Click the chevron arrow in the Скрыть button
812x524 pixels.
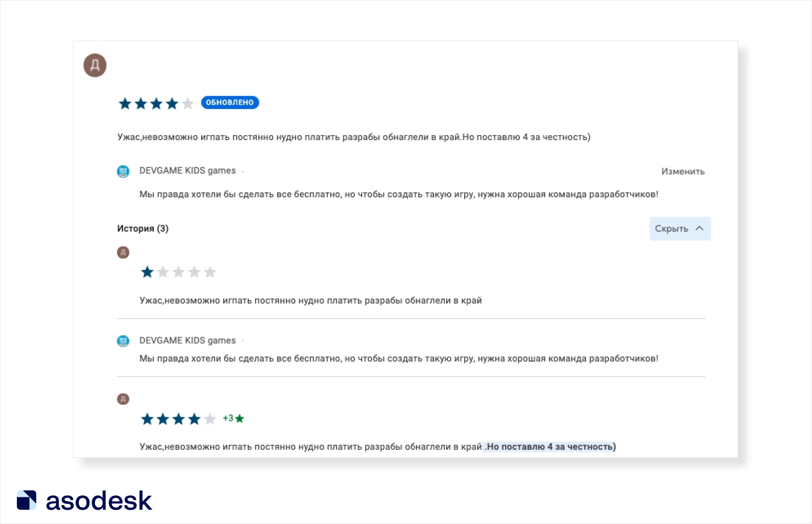pos(700,228)
